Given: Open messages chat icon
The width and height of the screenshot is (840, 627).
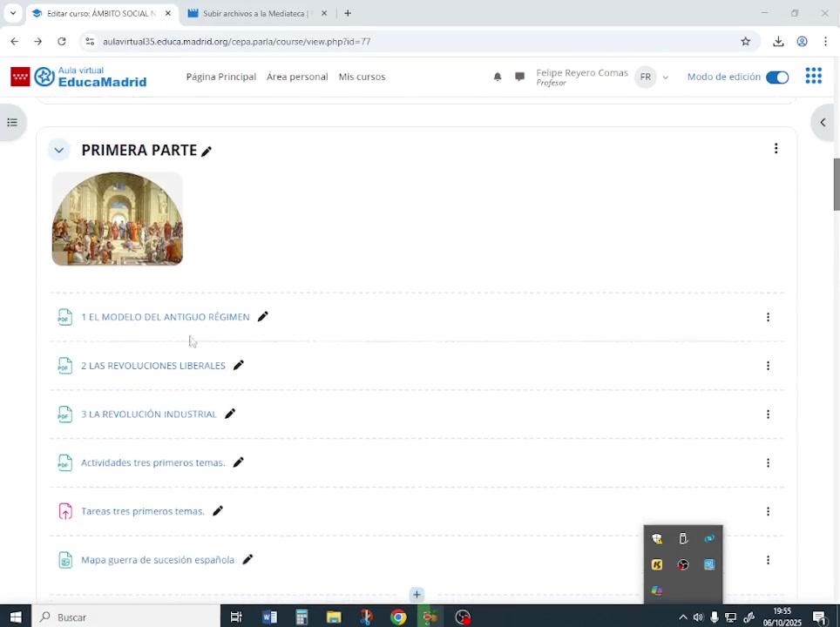Looking at the screenshot, I should (x=519, y=78).
